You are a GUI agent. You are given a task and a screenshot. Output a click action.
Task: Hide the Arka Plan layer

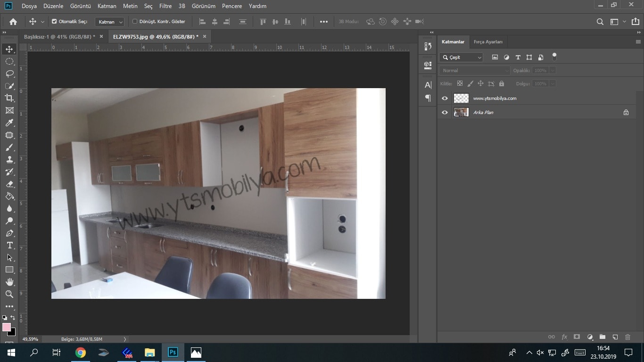[445, 112]
